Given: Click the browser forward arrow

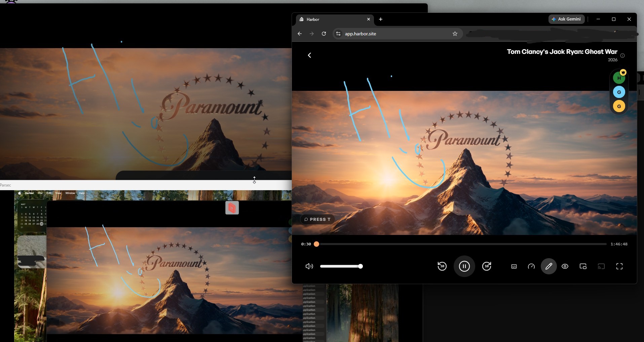Looking at the screenshot, I should coord(312,34).
